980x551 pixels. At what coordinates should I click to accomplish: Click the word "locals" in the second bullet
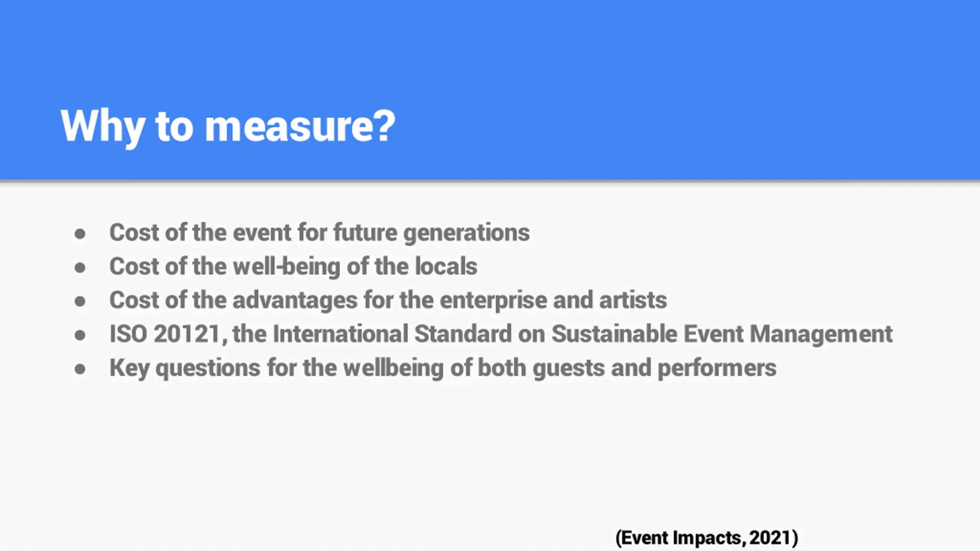point(446,266)
